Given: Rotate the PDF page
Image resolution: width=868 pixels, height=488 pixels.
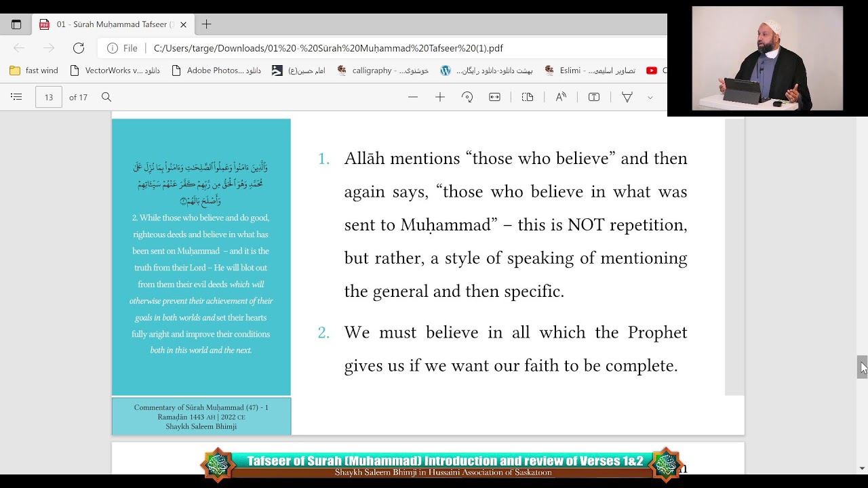Looking at the screenshot, I should (467, 97).
